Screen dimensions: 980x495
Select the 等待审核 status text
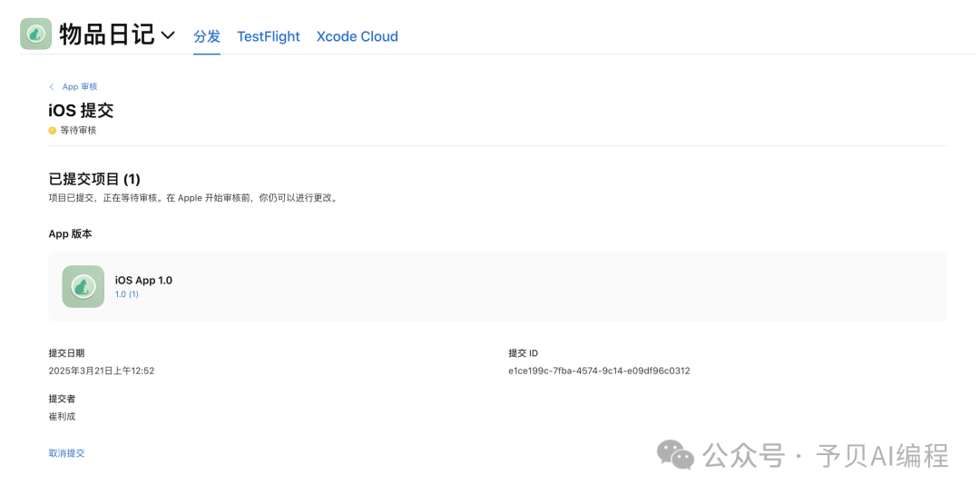point(78,131)
